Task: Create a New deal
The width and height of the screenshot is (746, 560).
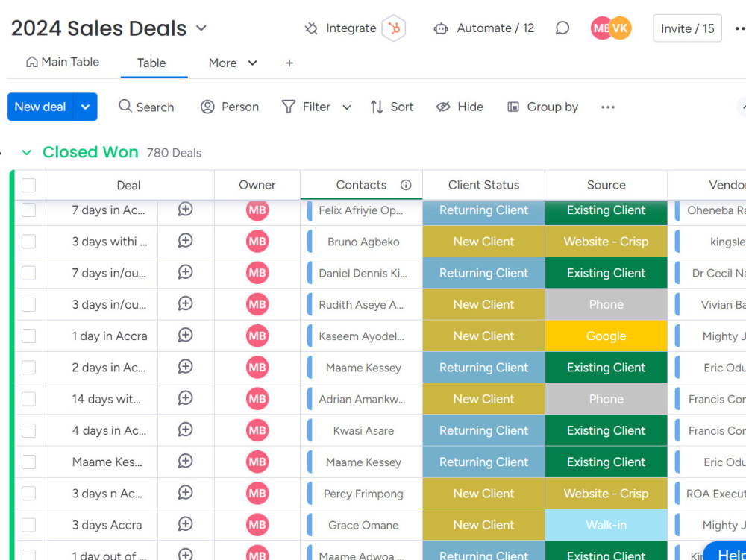Action: [x=40, y=107]
